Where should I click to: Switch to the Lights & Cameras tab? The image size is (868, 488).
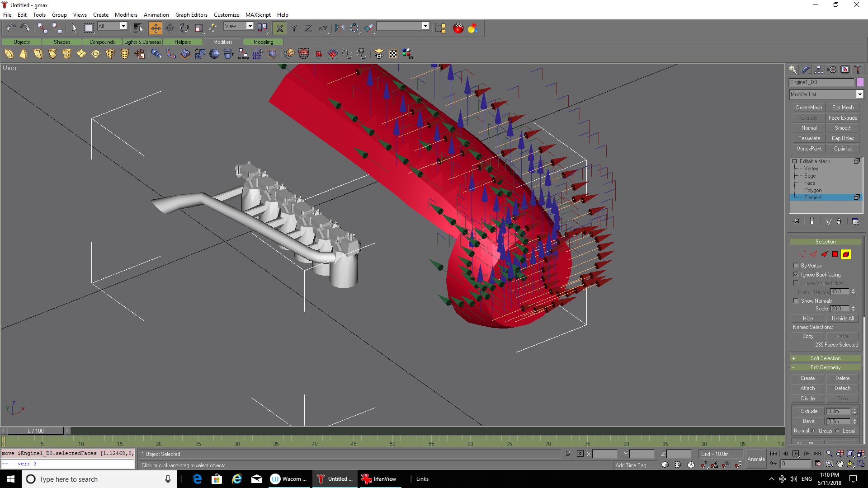click(142, 42)
